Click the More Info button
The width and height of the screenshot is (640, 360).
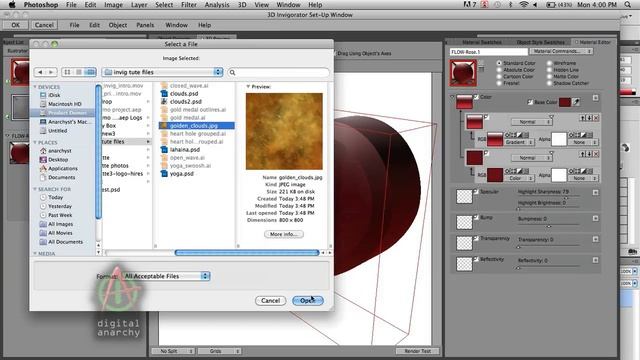284,234
